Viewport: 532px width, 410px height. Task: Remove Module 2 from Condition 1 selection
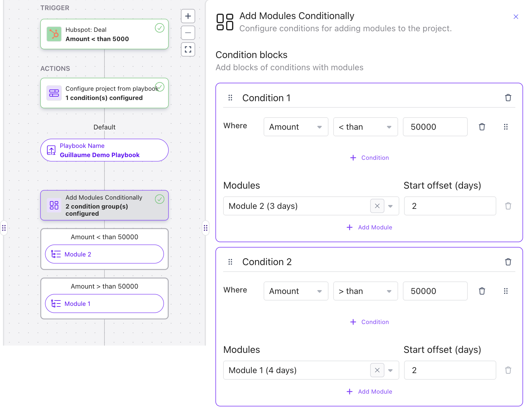pos(377,206)
